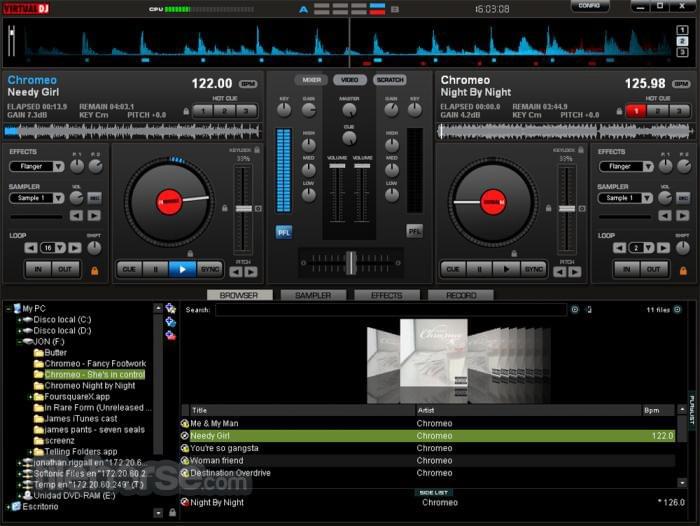Start playback on the left deck
The width and height of the screenshot is (700, 526).
(x=182, y=269)
